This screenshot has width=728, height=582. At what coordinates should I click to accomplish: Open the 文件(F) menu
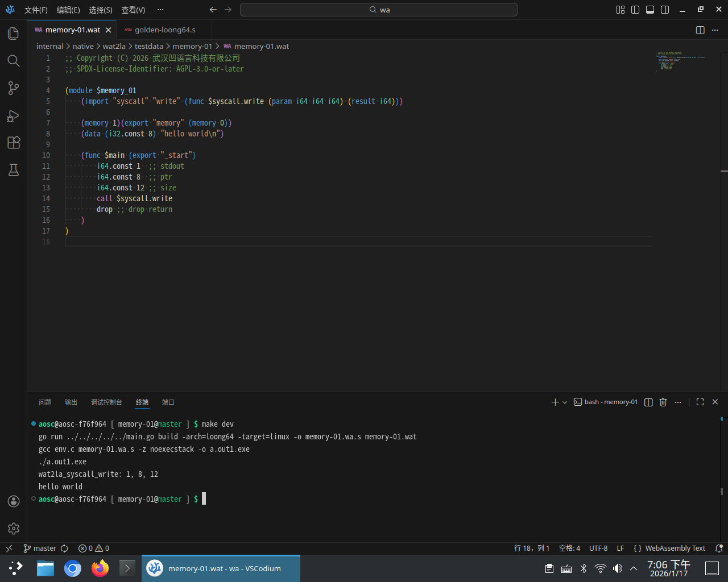point(36,10)
